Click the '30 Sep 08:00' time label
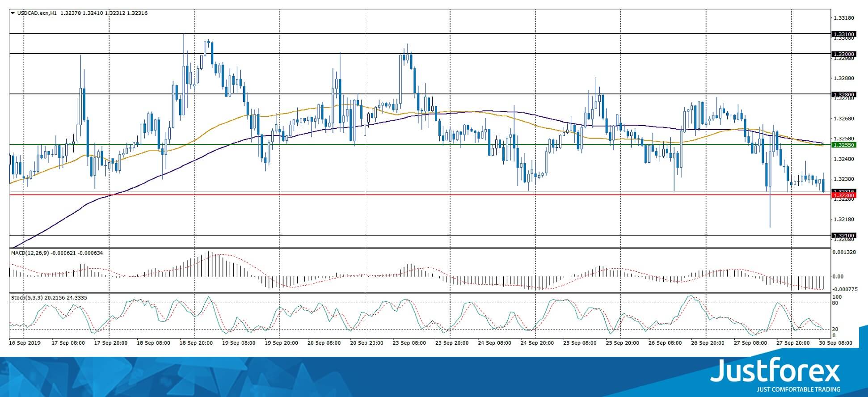The image size is (868, 397). (836, 343)
